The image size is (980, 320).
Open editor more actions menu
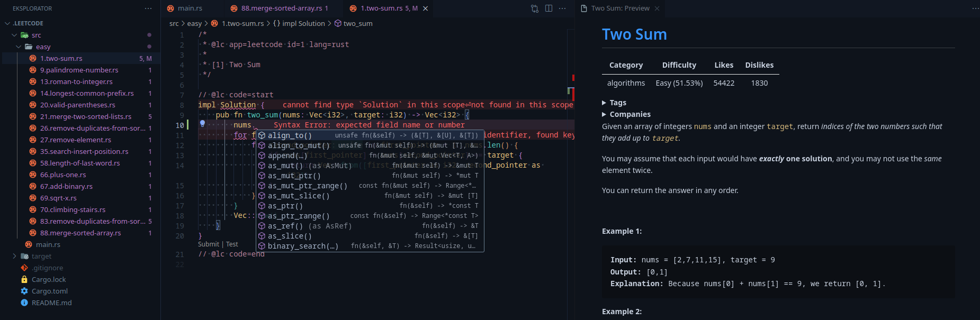pyautogui.click(x=562, y=8)
